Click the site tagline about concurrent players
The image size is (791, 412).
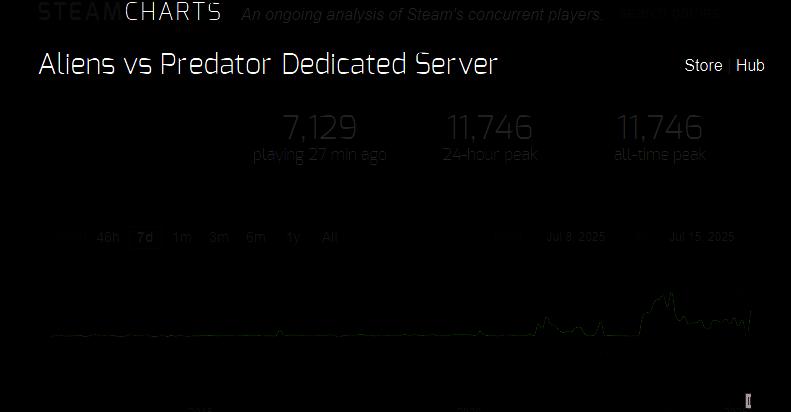coord(422,15)
